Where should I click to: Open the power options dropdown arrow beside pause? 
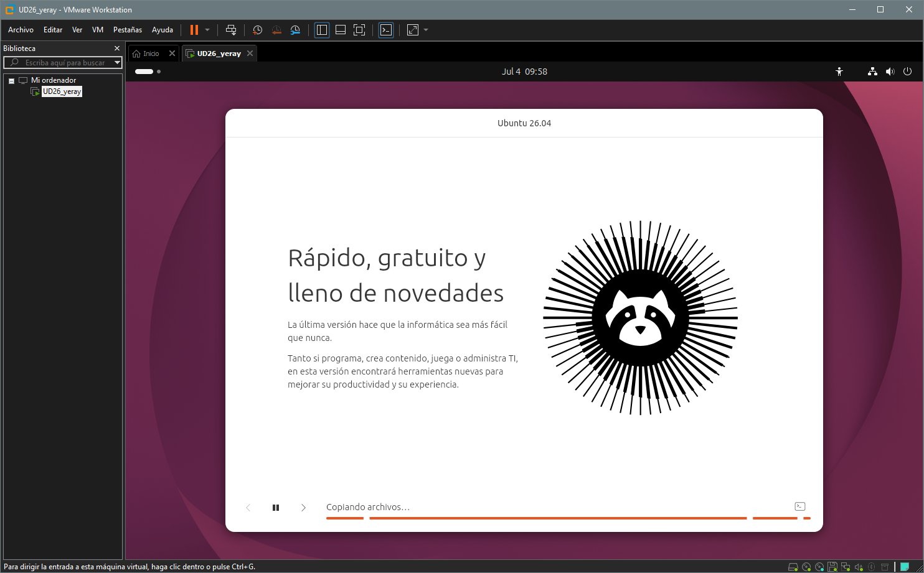[x=207, y=30]
